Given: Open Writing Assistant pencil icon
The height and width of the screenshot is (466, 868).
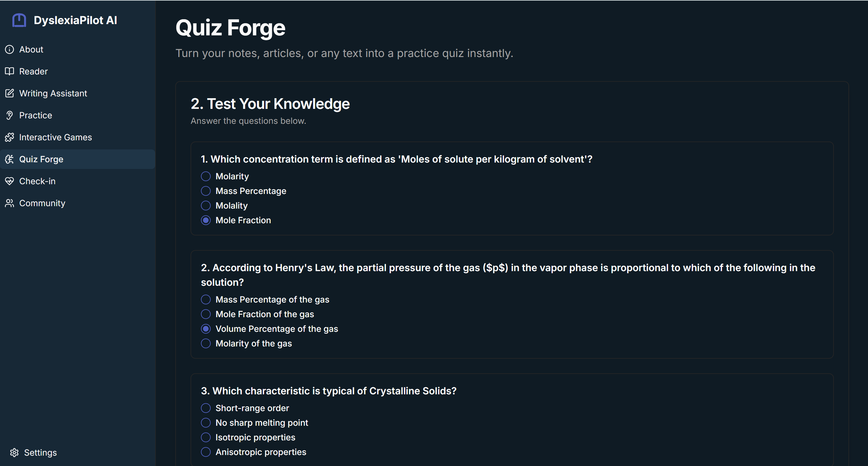Looking at the screenshot, I should pyautogui.click(x=9, y=93).
